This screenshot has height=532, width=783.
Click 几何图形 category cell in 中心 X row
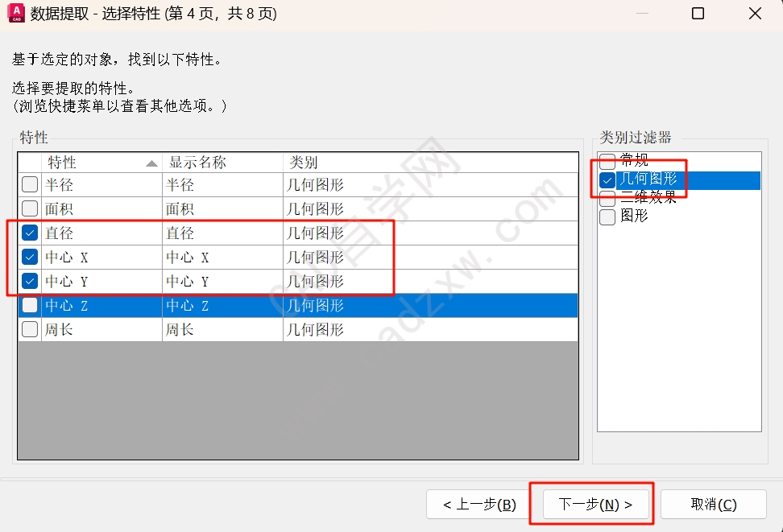tap(430, 257)
